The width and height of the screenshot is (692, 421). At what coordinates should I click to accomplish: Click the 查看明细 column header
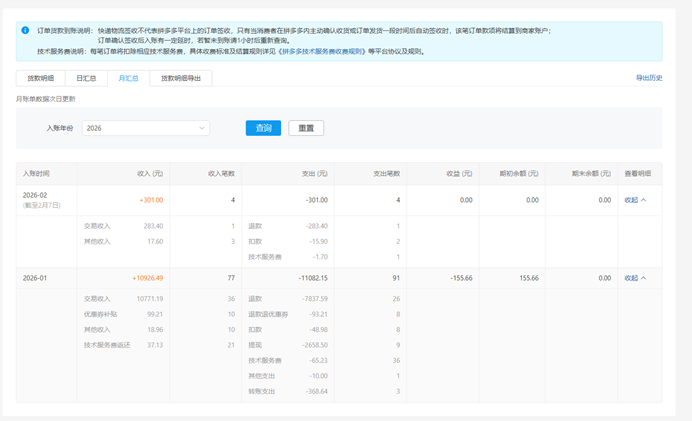(x=637, y=174)
